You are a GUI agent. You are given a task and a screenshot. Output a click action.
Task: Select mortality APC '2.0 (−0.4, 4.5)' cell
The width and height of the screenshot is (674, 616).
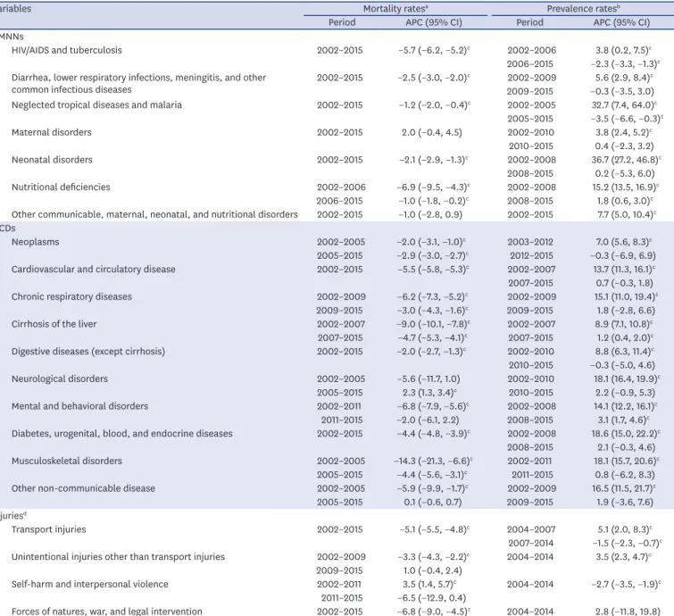(431, 132)
